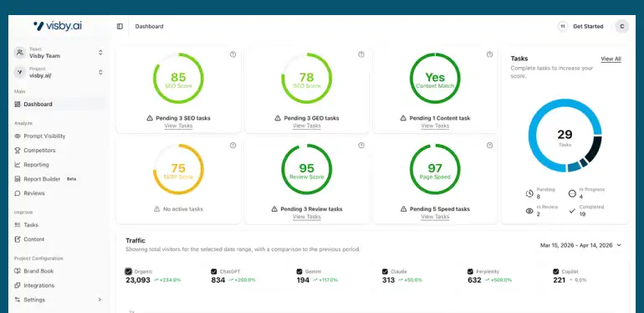Click View All in Tasks panel

[611, 59]
